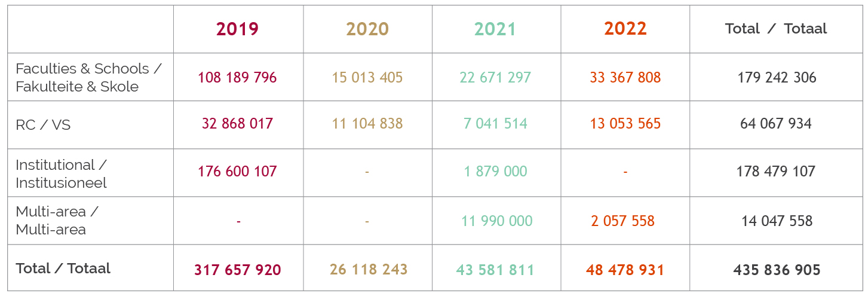Click the Multi-area row label

coord(57,221)
